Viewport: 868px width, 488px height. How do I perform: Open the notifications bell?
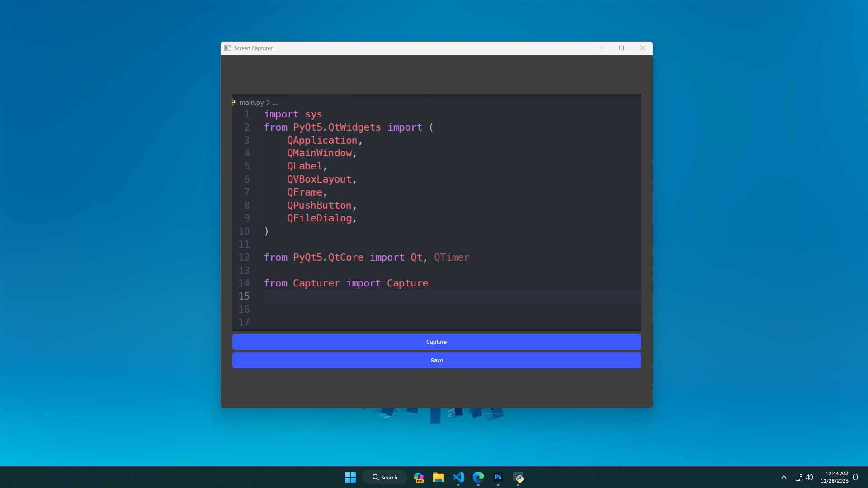coord(855,477)
